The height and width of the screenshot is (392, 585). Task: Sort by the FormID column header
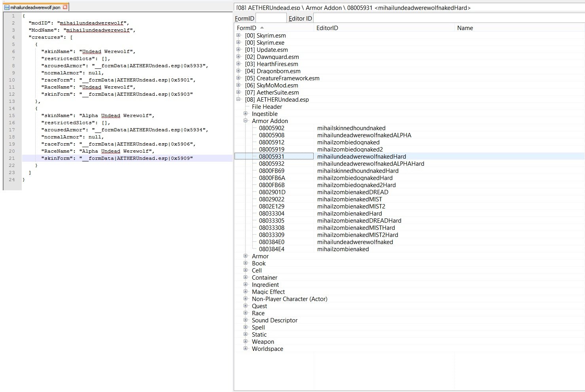(x=246, y=28)
